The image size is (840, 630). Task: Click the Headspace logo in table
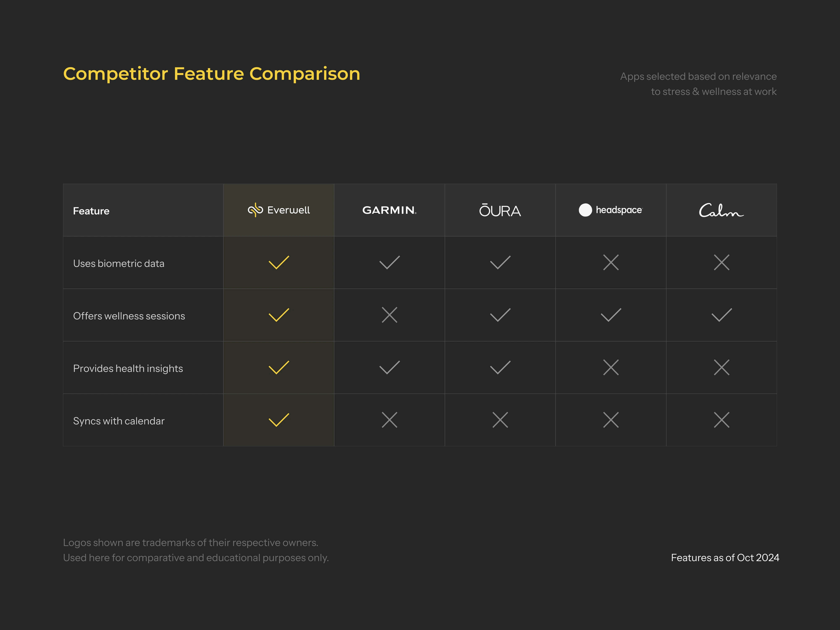[610, 210]
